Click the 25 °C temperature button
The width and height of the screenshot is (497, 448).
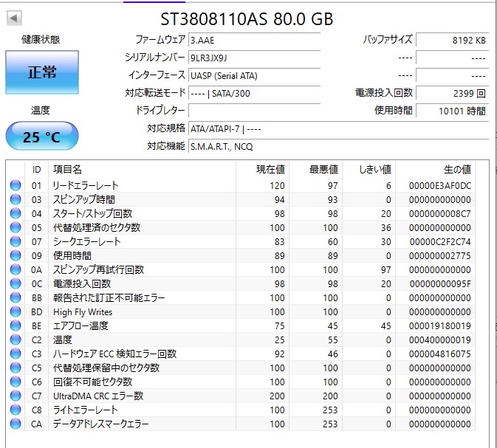(42, 137)
